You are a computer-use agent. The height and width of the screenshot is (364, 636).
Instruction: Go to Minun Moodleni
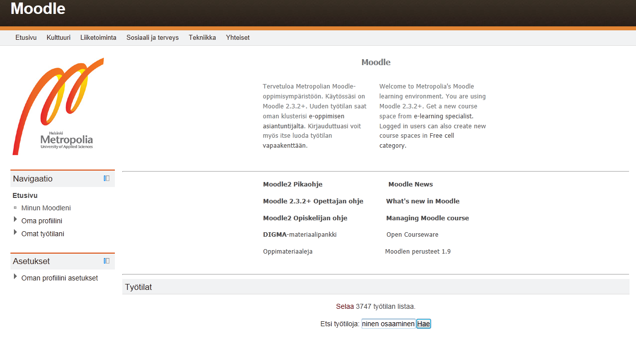46,208
